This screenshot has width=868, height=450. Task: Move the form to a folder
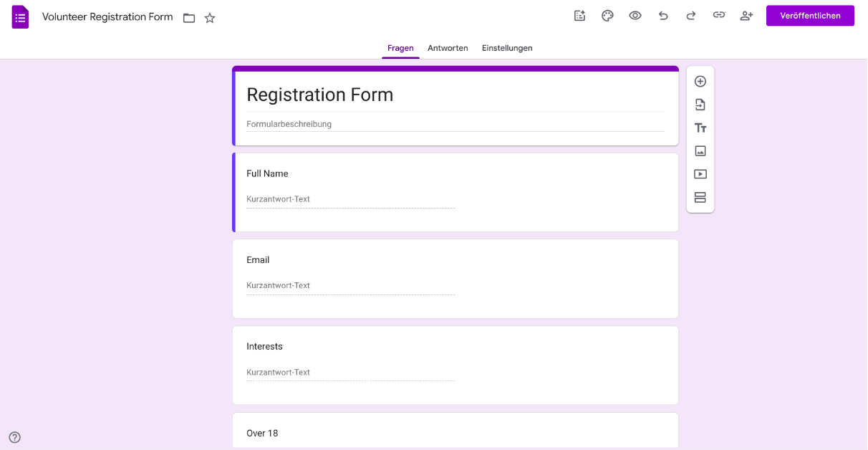tap(188, 17)
